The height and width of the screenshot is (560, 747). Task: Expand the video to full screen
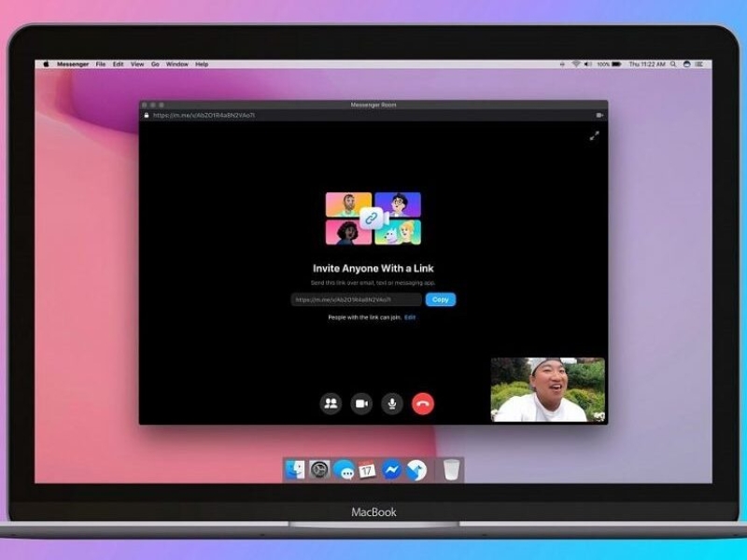click(x=595, y=135)
